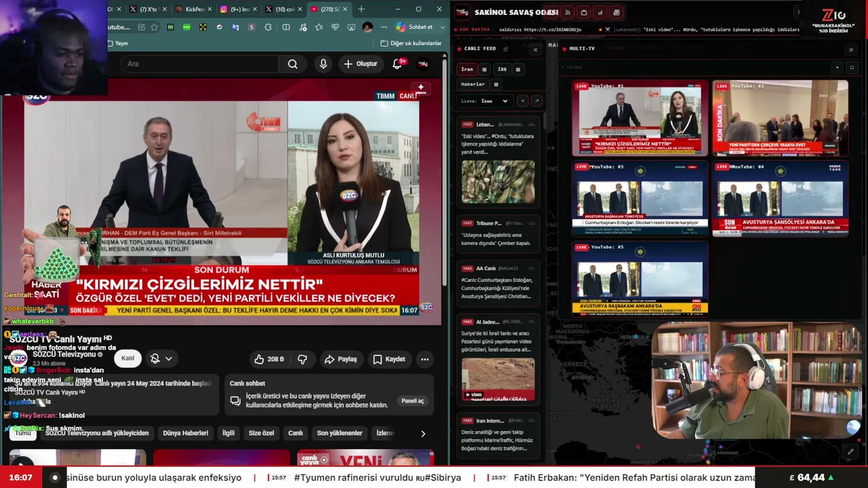Select the YouTube: #1 live stream tile
Image resolution: width=868 pixels, height=488 pixels.
640,119
